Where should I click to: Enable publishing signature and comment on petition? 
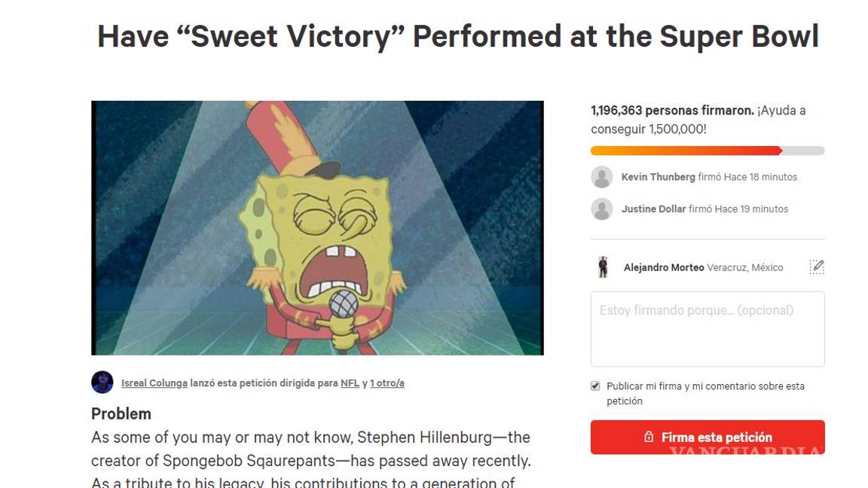pos(594,385)
